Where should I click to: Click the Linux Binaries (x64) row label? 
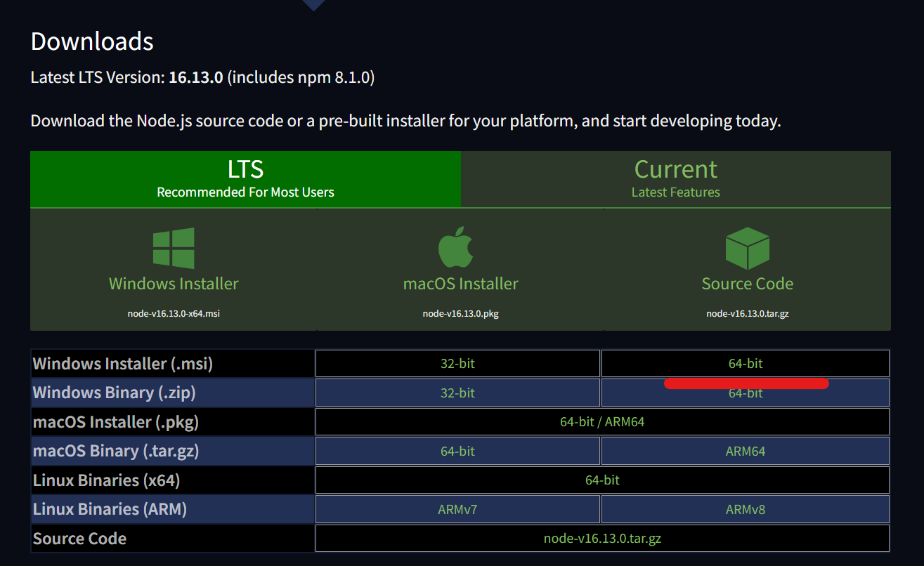[x=106, y=480]
